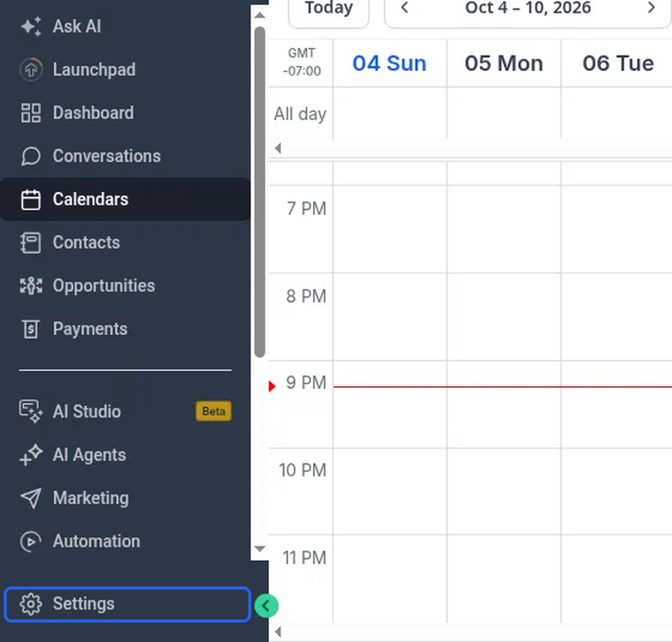Click the All day row label

[300, 114]
